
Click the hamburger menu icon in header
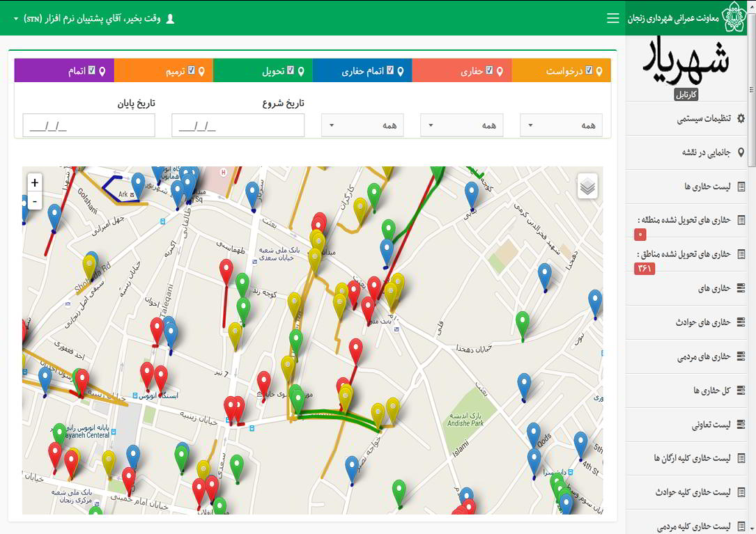[x=612, y=18]
